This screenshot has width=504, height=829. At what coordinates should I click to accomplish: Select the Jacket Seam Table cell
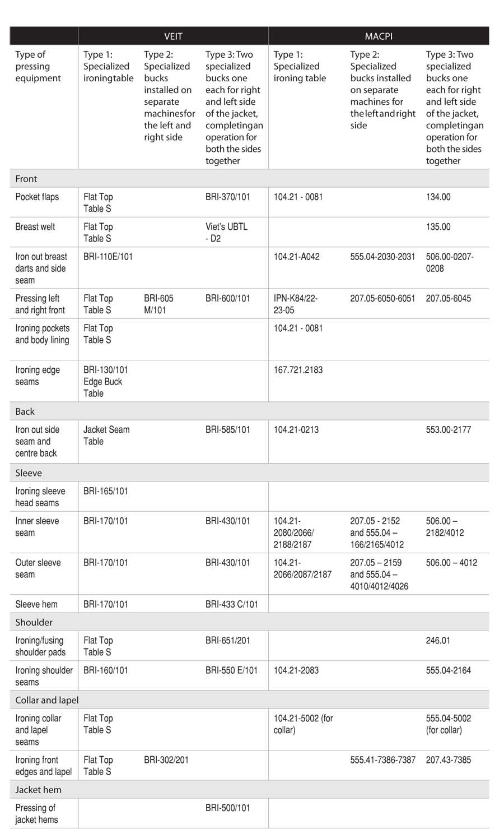tap(106, 436)
